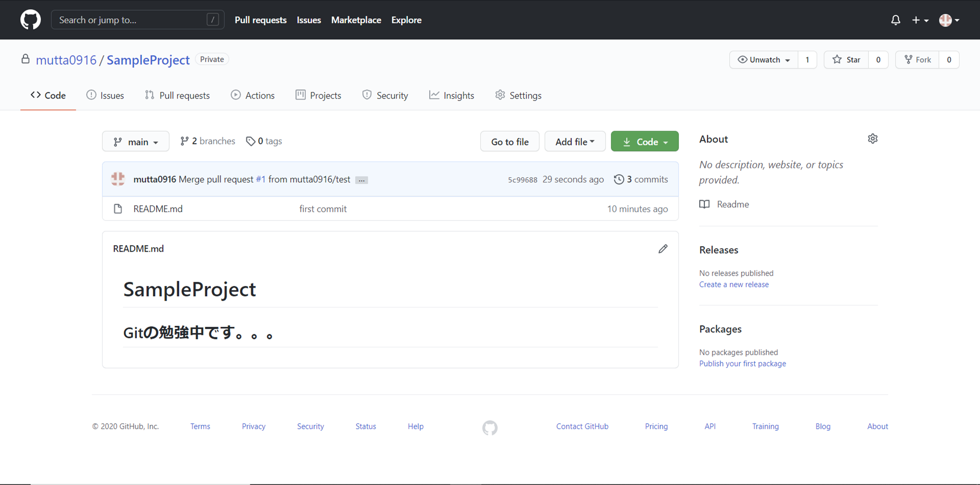
Task: View the 3 commits history
Action: coord(641,179)
